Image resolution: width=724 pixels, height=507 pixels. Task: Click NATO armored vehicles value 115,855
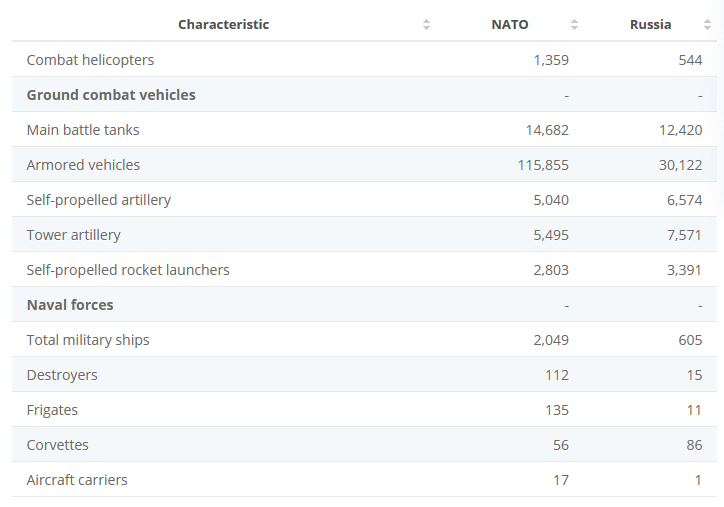click(x=543, y=165)
